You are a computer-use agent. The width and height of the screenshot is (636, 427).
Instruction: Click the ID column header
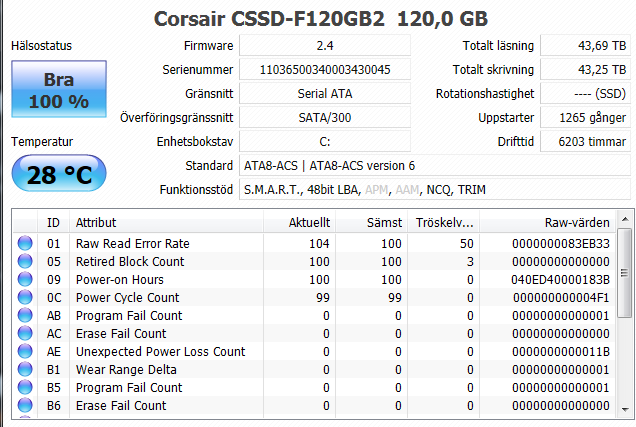click(x=53, y=222)
